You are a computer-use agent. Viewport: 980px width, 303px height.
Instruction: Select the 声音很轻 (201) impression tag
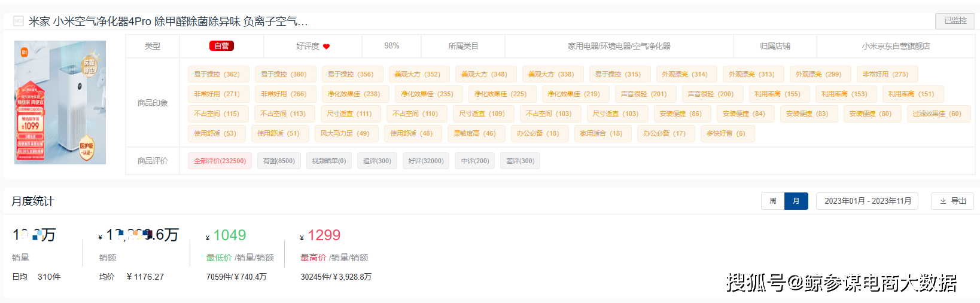pos(644,94)
